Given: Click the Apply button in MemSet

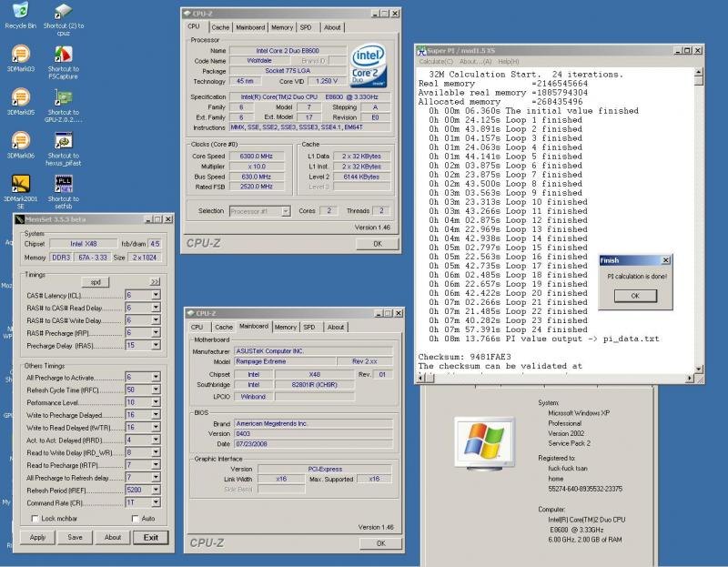Looking at the screenshot, I should point(37,537).
